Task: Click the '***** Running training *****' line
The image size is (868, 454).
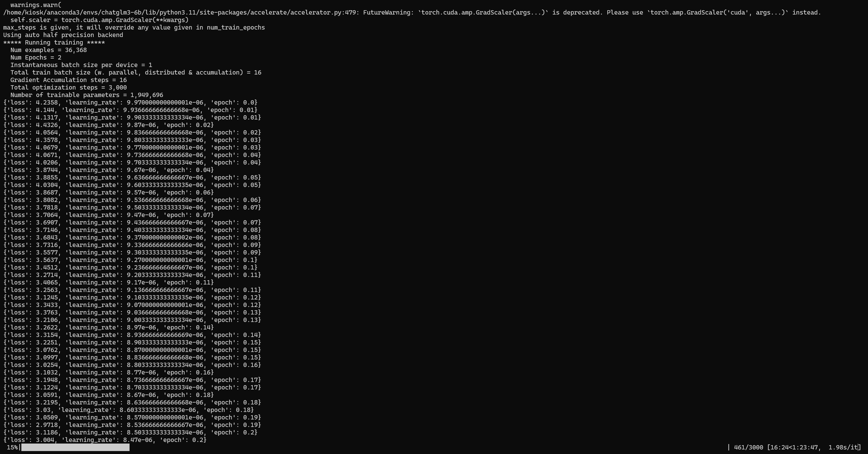Action: coord(54,42)
